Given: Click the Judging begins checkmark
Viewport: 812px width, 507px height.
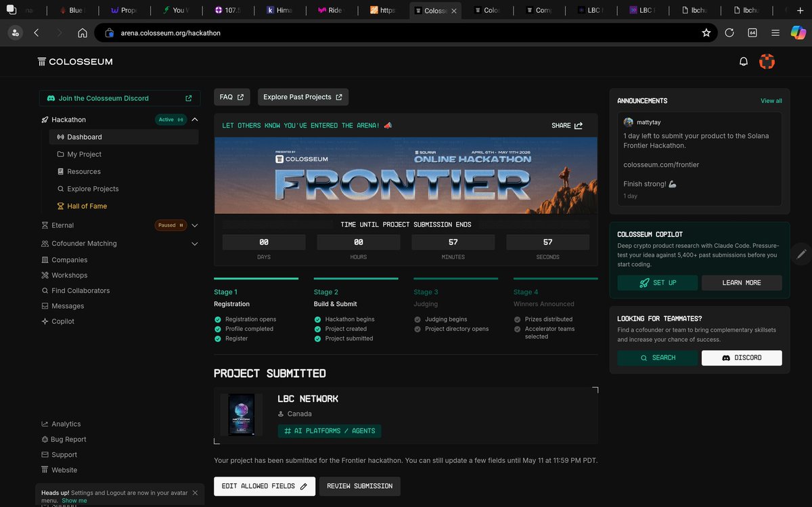Looking at the screenshot, I should click(418, 319).
